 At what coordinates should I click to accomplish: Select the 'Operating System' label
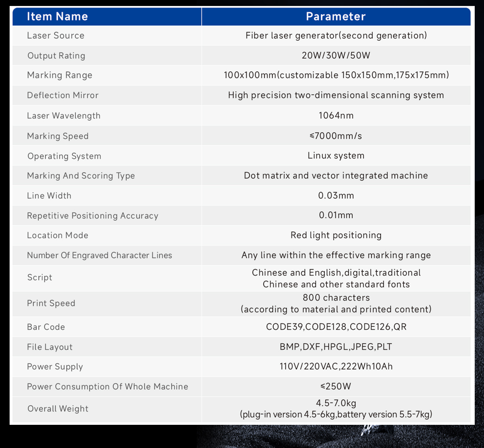(x=64, y=156)
